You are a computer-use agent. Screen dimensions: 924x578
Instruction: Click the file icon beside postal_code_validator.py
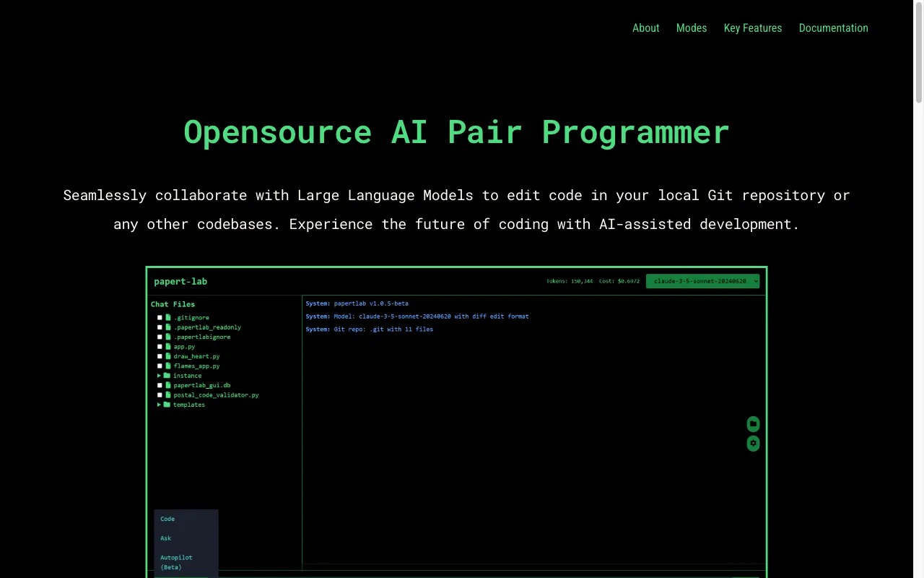pyautogui.click(x=168, y=395)
